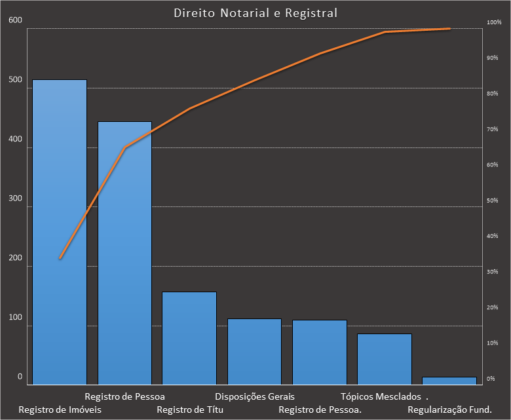Select the Tópicos Mesclados bar
Viewport: 511px width, 420px height.
(384, 359)
